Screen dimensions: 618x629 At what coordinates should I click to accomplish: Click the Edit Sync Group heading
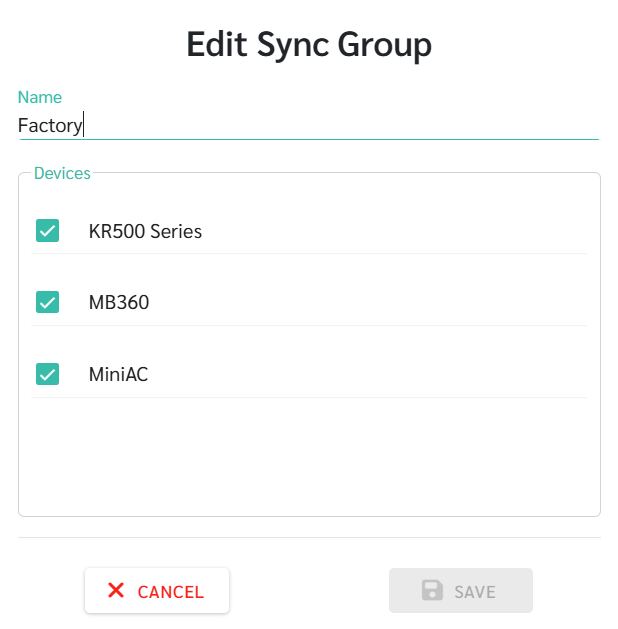click(309, 45)
